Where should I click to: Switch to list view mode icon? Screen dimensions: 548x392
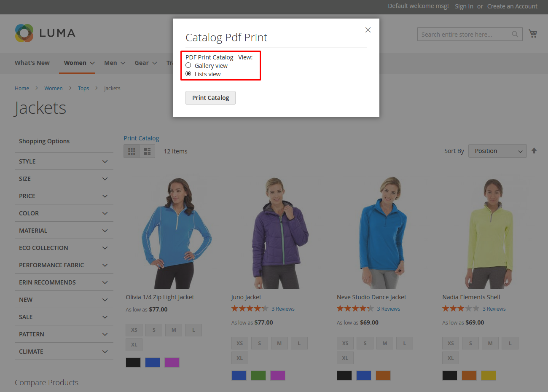147,151
